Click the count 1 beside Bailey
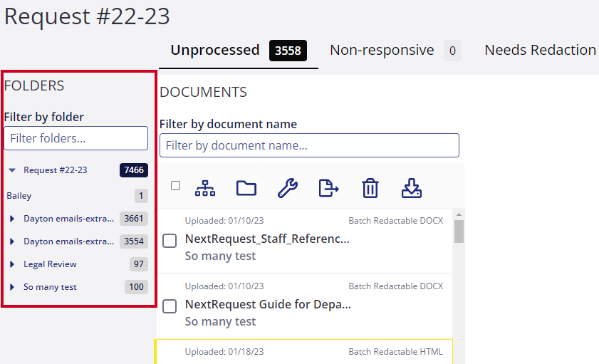The image size is (599, 364). click(x=141, y=196)
